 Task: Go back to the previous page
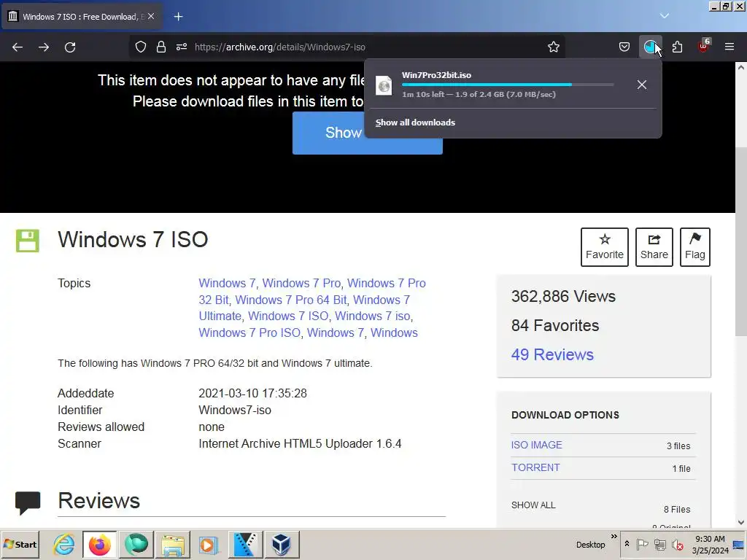18,47
